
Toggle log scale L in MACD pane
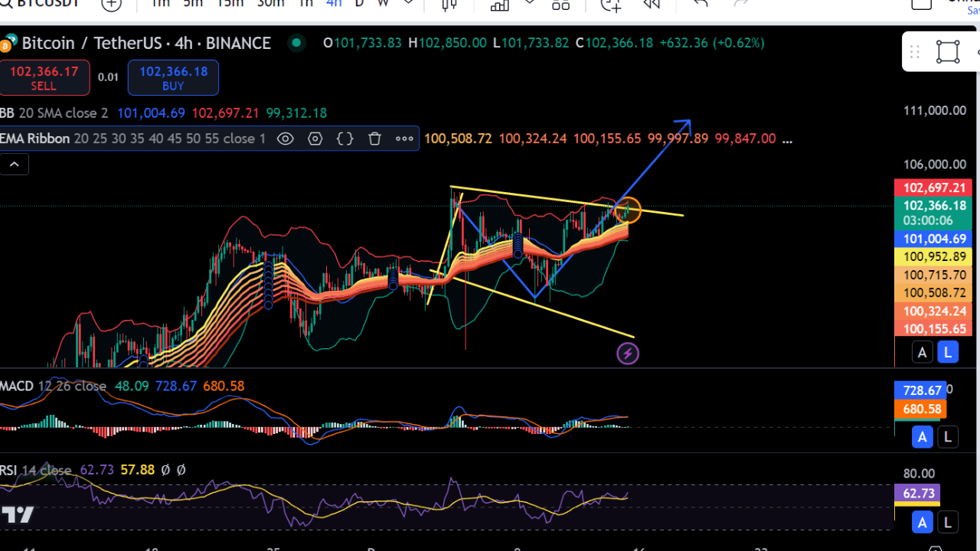click(948, 437)
